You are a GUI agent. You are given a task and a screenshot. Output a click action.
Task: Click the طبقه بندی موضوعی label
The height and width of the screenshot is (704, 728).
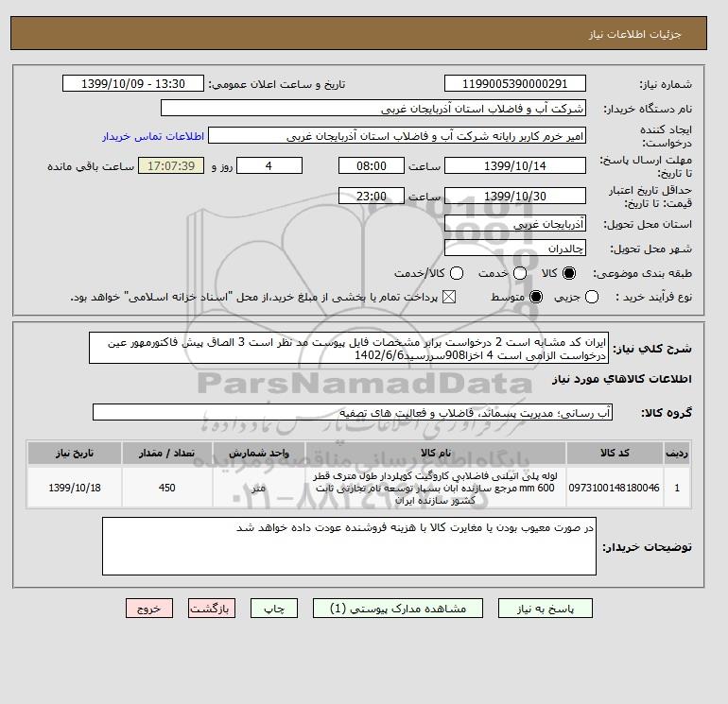click(642, 274)
